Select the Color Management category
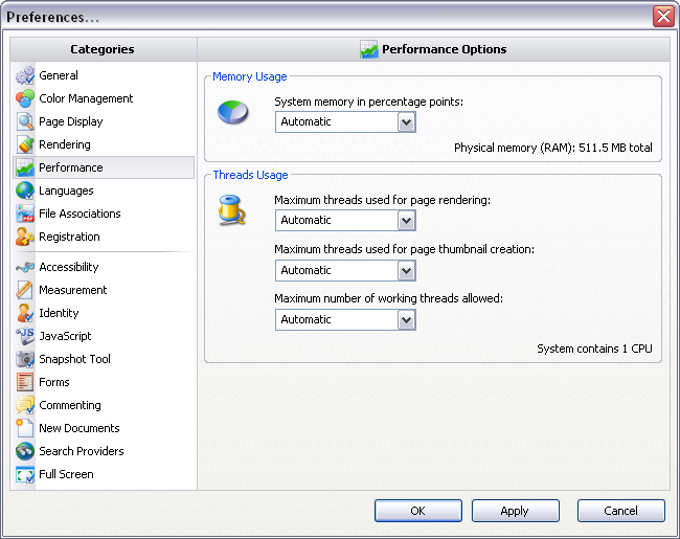 (86, 98)
